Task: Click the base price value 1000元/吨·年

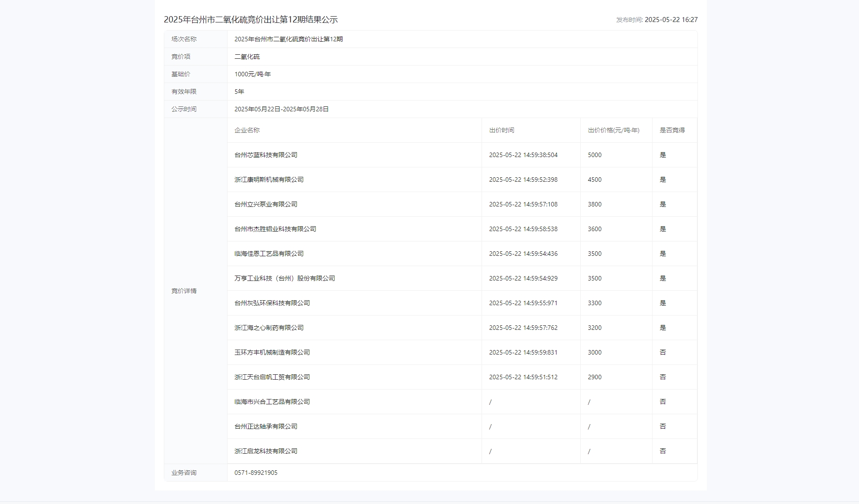Action: pos(252,74)
